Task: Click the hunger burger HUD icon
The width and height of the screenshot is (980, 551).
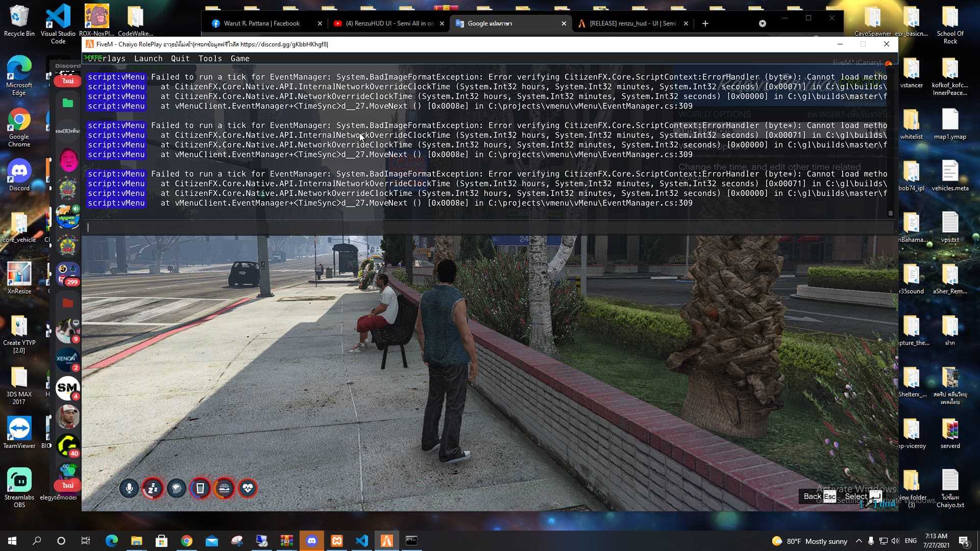Action: [x=224, y=489]
